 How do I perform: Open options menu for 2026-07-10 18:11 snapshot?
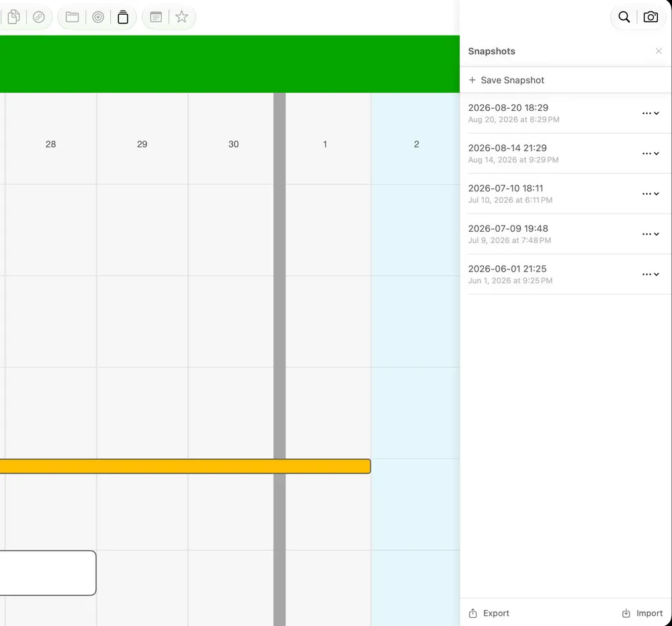pyautogui.click(x=650, y=193)
